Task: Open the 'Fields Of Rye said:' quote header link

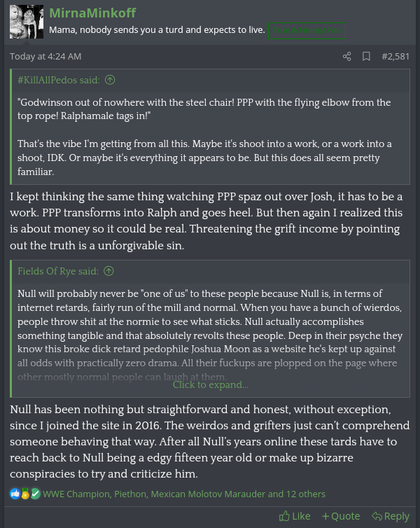Action: [x=58, y=271]
